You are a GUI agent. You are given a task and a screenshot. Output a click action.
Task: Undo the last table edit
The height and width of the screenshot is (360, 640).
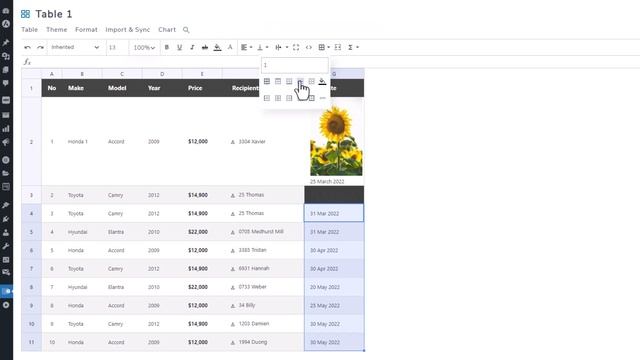27,47
